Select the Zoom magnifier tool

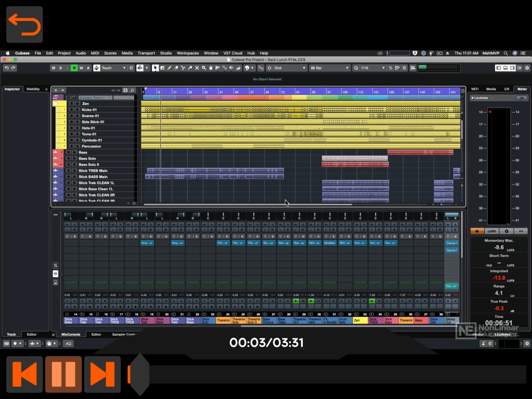(204, 68)
